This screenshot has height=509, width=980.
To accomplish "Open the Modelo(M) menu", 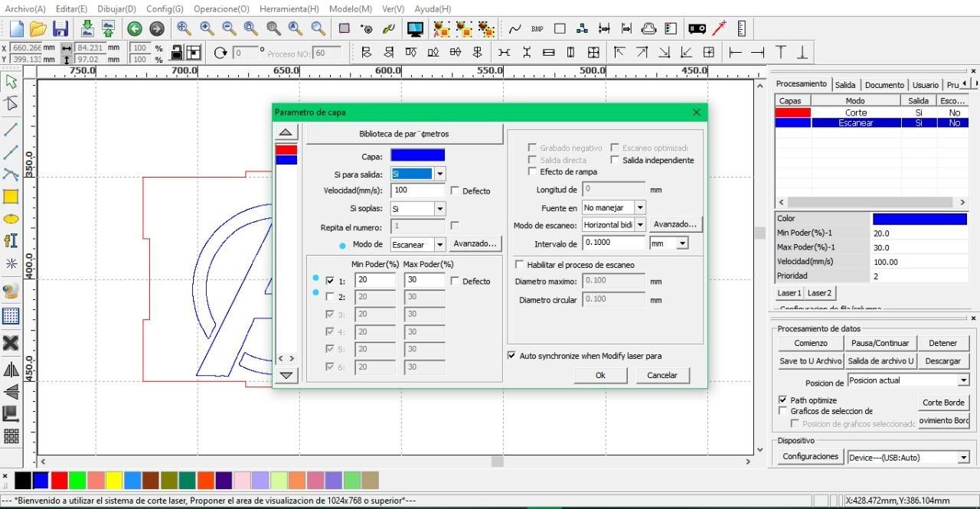I will click(351, 8).
